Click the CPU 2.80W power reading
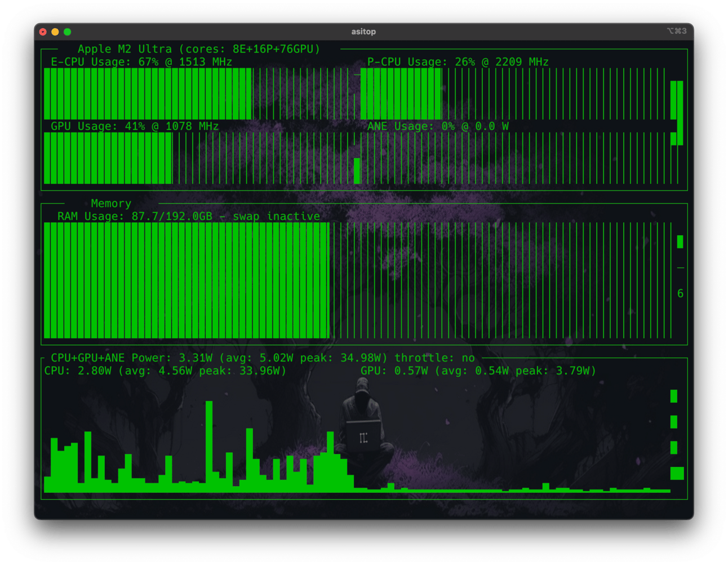Screen dimensions: 728x565 (x=165, y=371)
